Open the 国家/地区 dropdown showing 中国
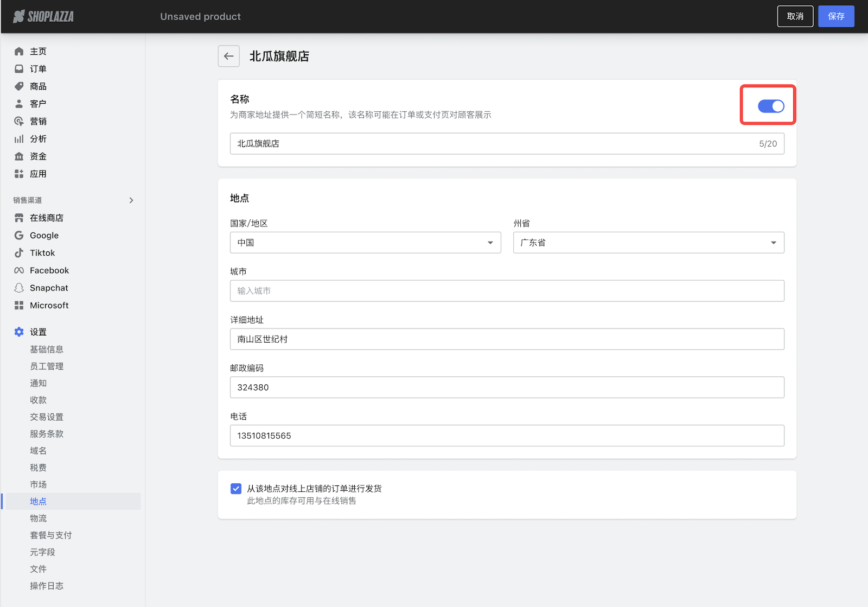 [365, 243]
